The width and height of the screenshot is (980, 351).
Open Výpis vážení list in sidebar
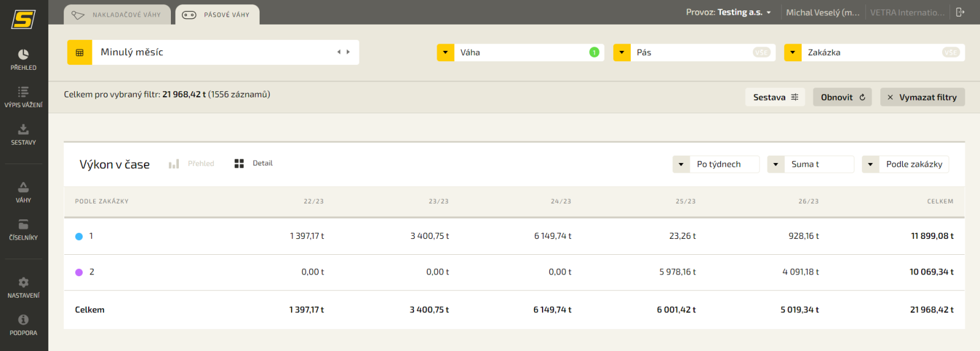click(23, 97)
